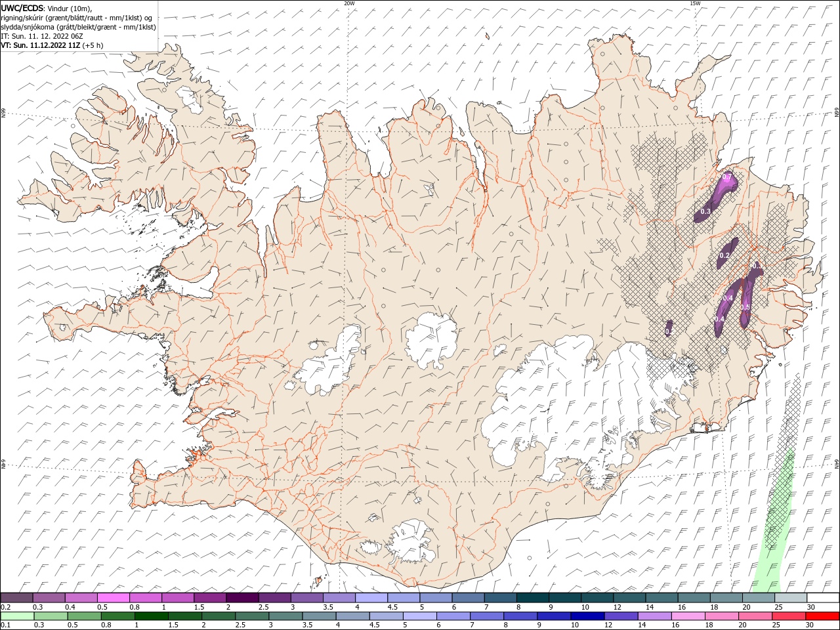Choose the deep blue 10 rain legend swatch

click(x=587, y=616)
